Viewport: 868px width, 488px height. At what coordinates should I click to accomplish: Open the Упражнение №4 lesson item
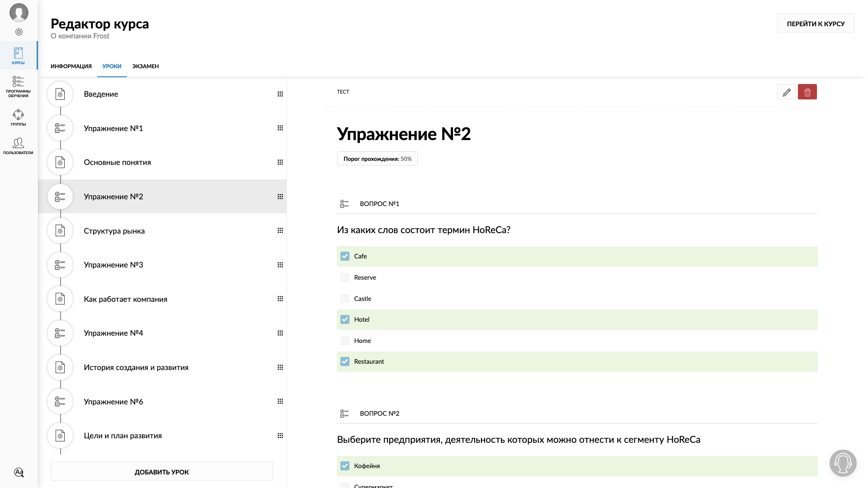tap(113, 333)
